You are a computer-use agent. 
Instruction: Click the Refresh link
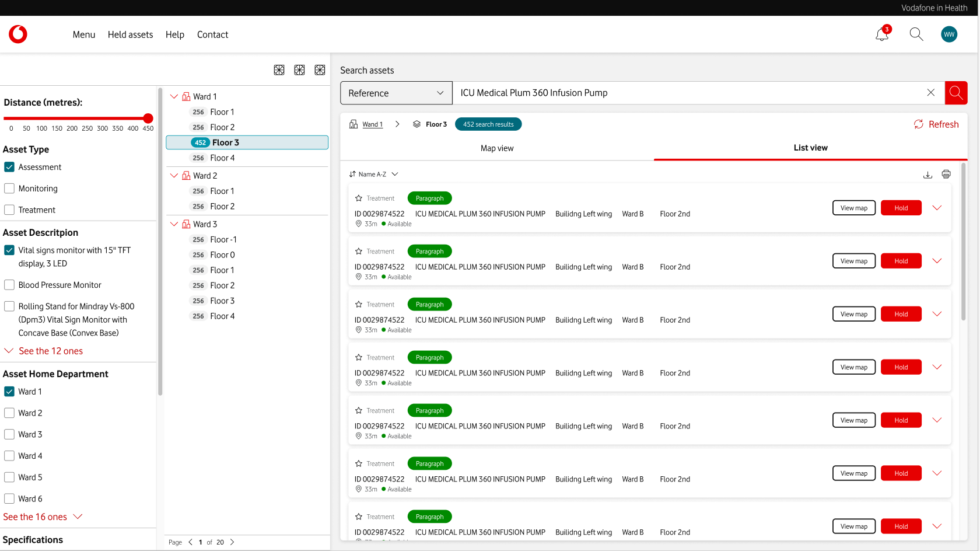[x=936, y=124]
